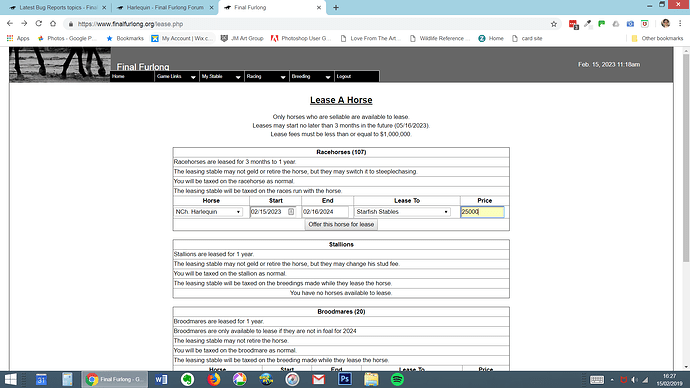Image resolution: width=690 pixels, height=388 pixels.
Task: Open Microsoft Word from taskbar
Action: click(x=161, y=379)
